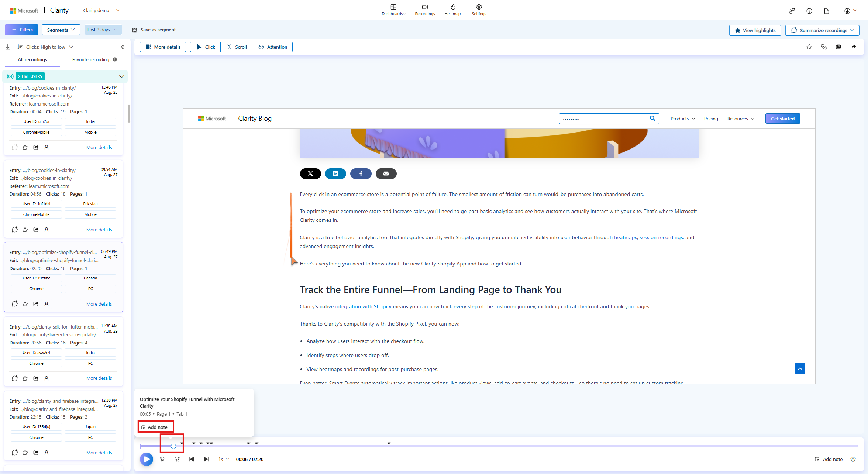Open the account profile menu

[x=850, y=11]
